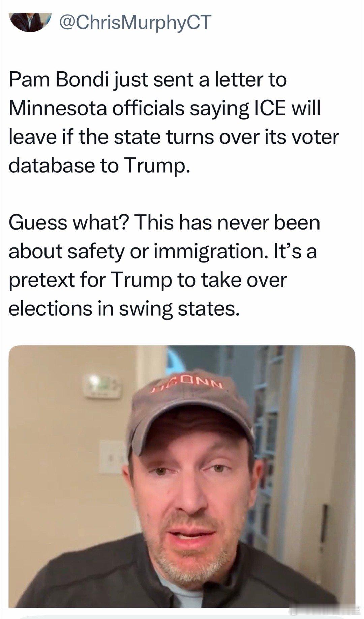Select the 'Pam Bondi just sent a letter' paragraph
The width and height of the screenshot is (364, 619).
pos(174,122)
